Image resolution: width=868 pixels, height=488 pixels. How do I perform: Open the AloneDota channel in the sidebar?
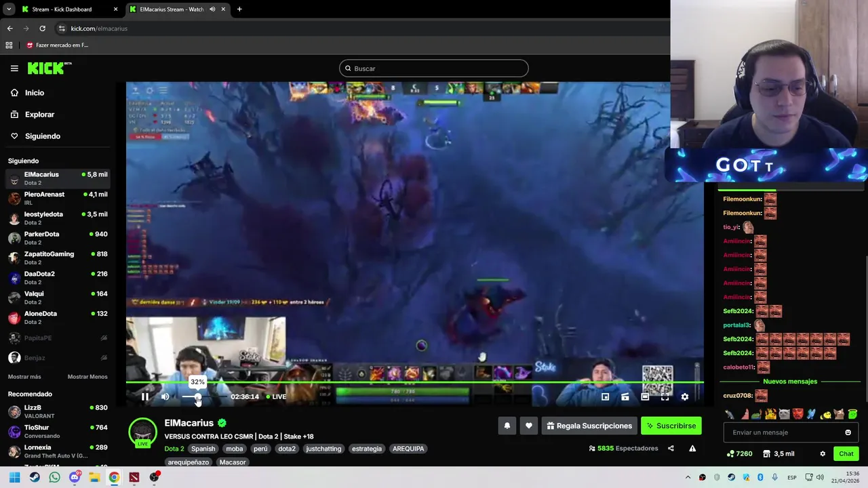point(58,318)
